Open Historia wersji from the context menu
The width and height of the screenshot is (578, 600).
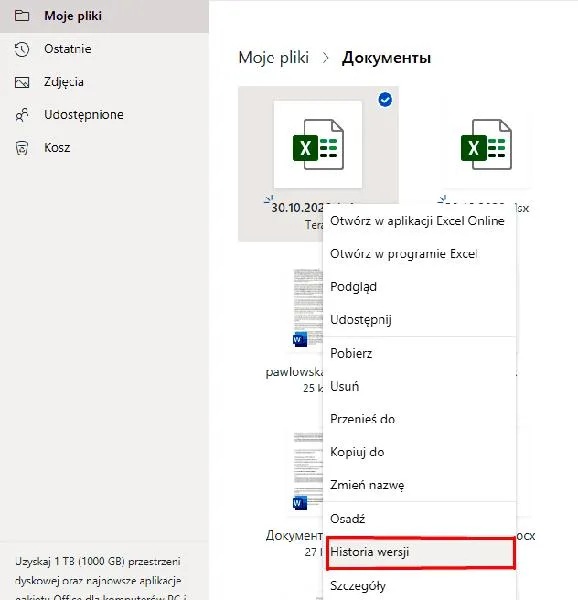click(420, 553)
